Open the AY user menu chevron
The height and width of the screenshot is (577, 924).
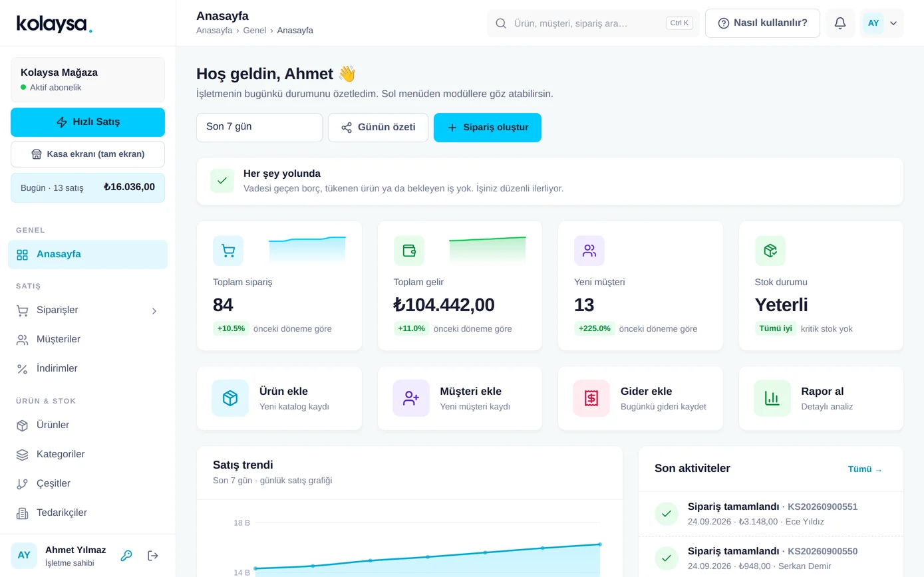click(x=893, y=23)
